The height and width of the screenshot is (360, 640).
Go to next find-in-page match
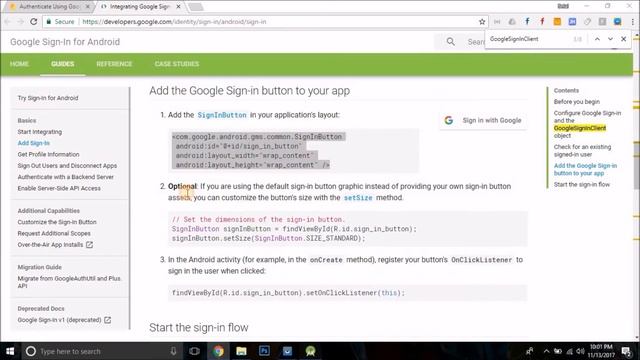pyautogui.click(x=610, y=39)
